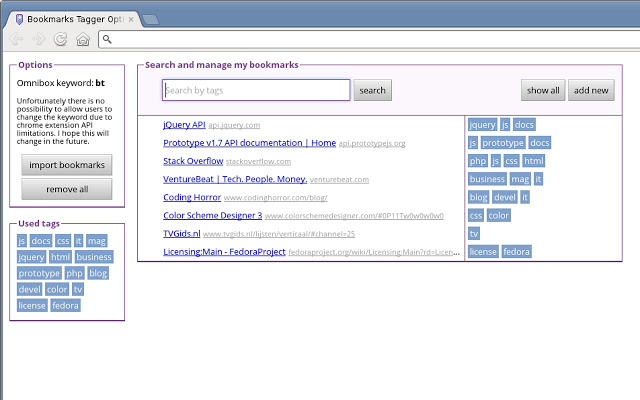Click jquery tag on jQuery API row
The height and width of the screenshot is (400, 640).
(482, 124)
